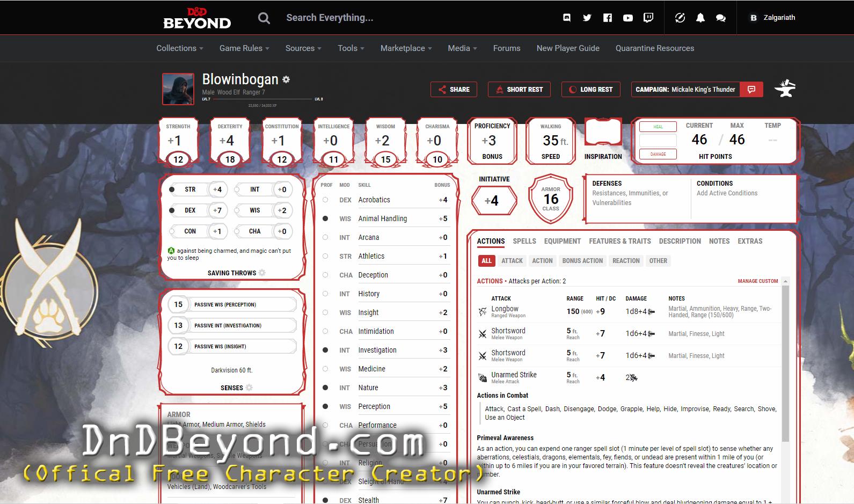Click the character settings gear beside Blowinbogan
The image size is (854, 504).
click(x=286, y=79)
